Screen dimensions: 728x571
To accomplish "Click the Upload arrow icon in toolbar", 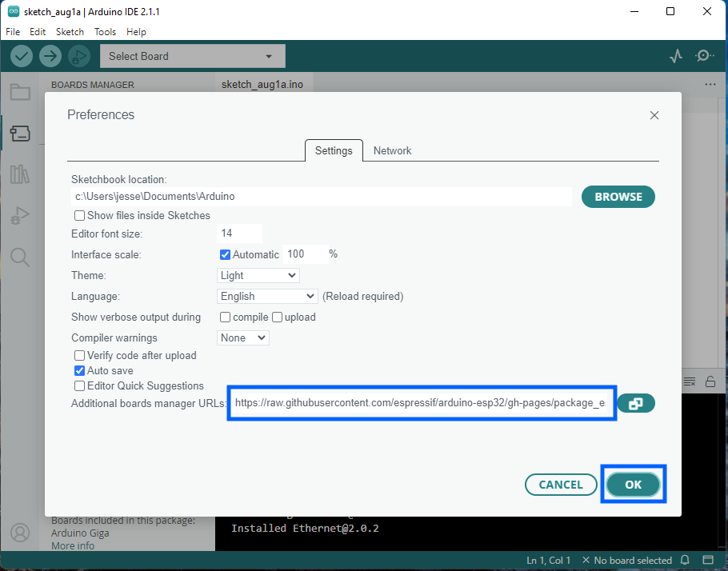I will click(50, 56).
